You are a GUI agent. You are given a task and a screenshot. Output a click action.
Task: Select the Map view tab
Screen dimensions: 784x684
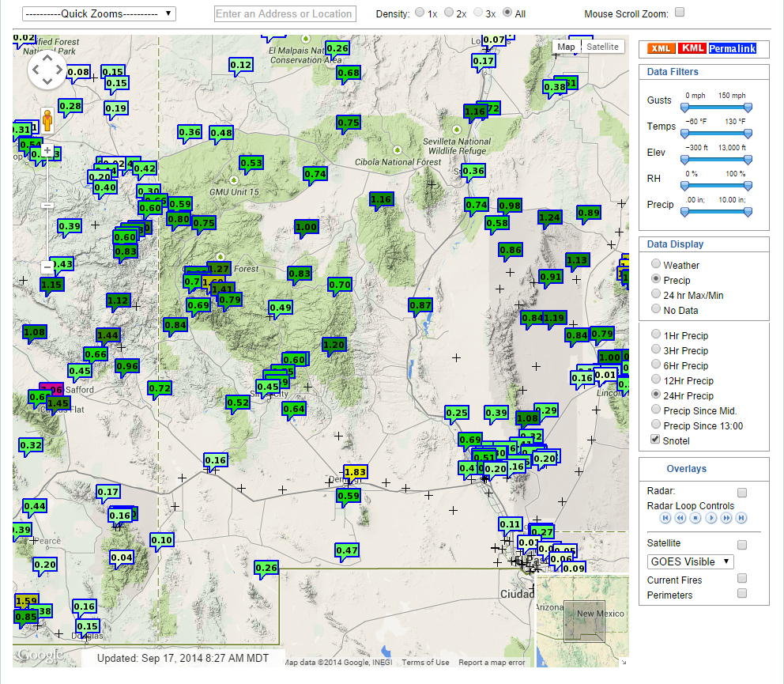point(566,47)
